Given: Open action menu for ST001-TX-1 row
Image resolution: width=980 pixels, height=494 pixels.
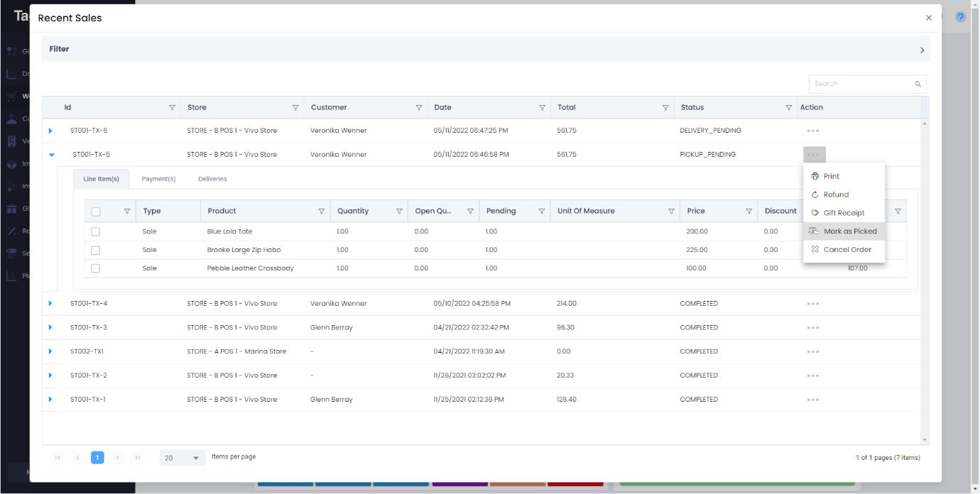Looking at the screenshot, I should click(x=813, y=400).
